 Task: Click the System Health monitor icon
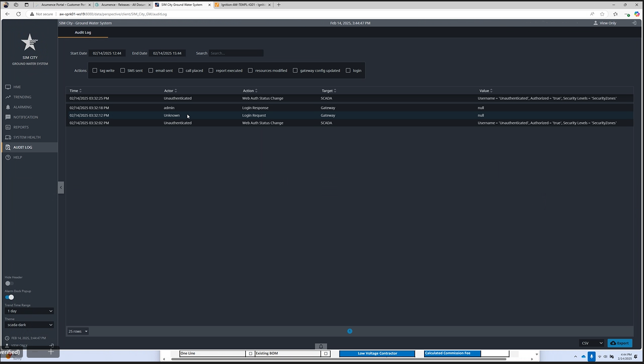click(8, 137)
